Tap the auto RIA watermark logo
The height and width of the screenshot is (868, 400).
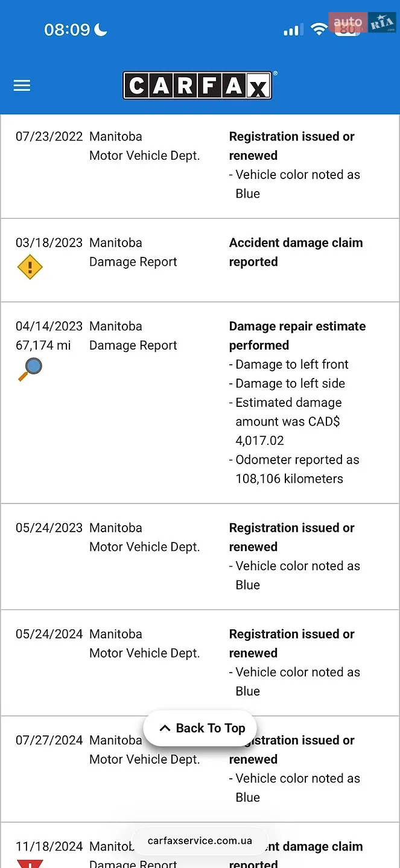point(364,23)
